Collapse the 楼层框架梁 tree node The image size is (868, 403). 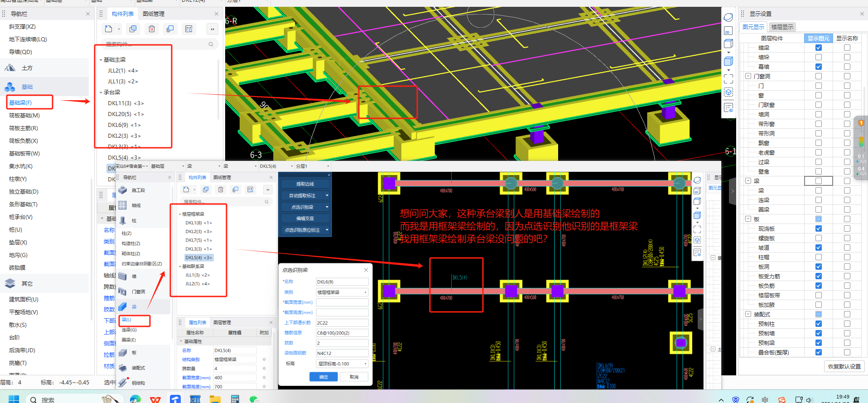point(180,214)
